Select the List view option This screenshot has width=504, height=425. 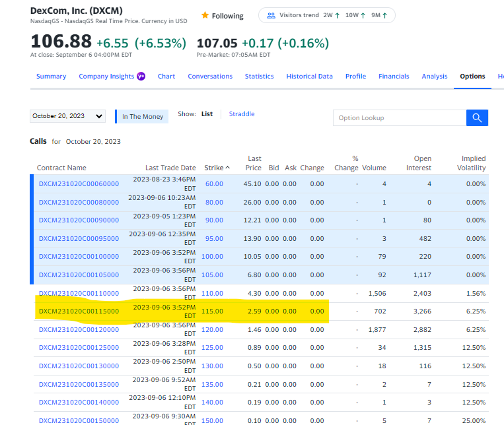(207, 114)
